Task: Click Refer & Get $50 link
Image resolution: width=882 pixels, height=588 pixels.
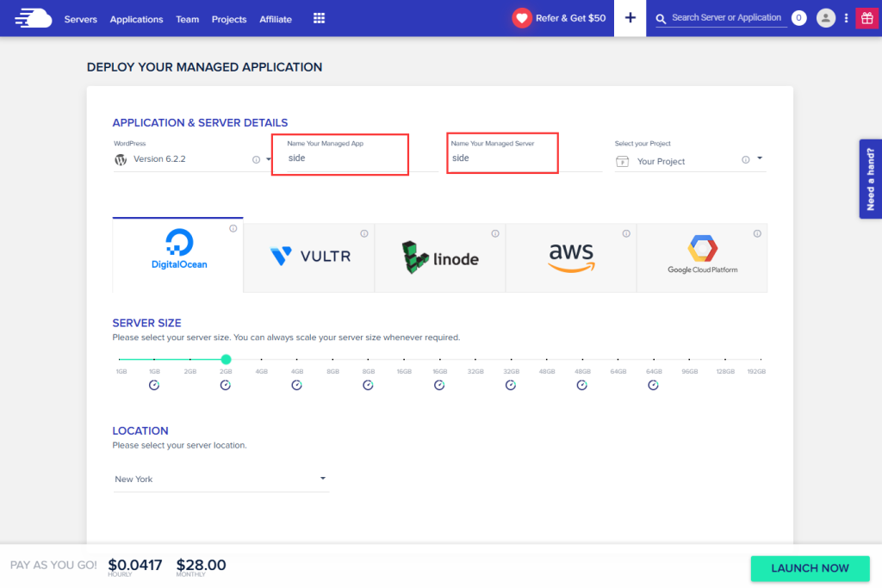Action: 570,19
